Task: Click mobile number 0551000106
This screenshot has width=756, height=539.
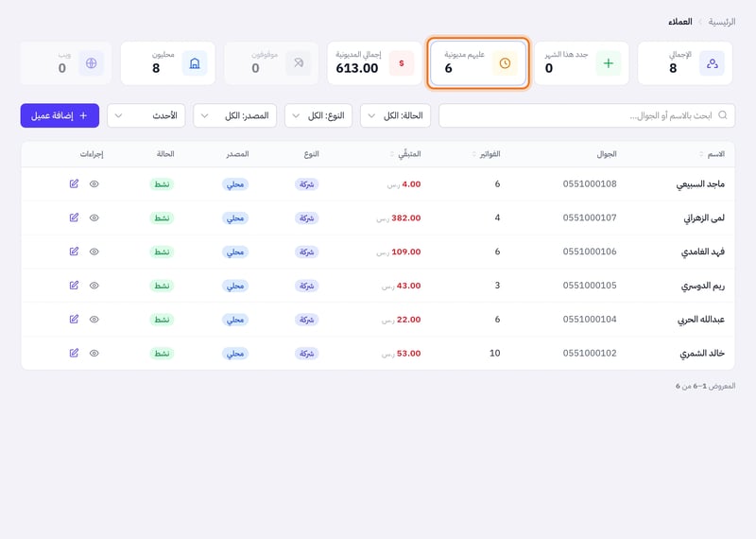Action: pos(590,252)
